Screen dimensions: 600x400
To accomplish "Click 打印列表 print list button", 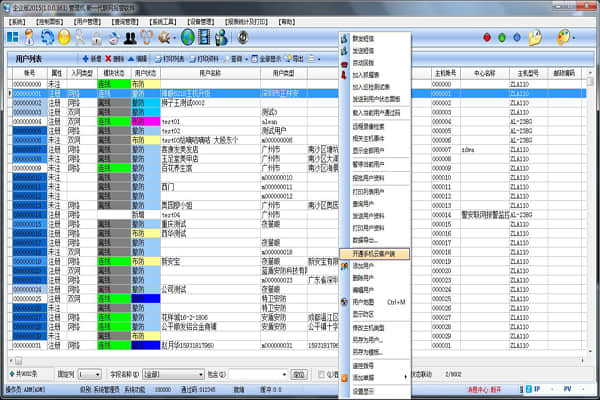I will click(x=170, y=59).
